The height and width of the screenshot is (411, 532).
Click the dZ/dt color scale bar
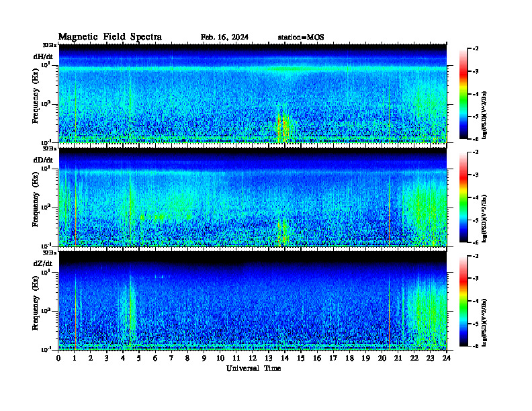click(x=463, y=301)
